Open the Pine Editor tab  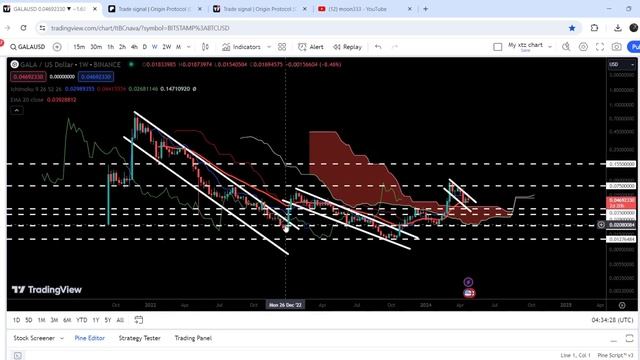click(89, 338)
